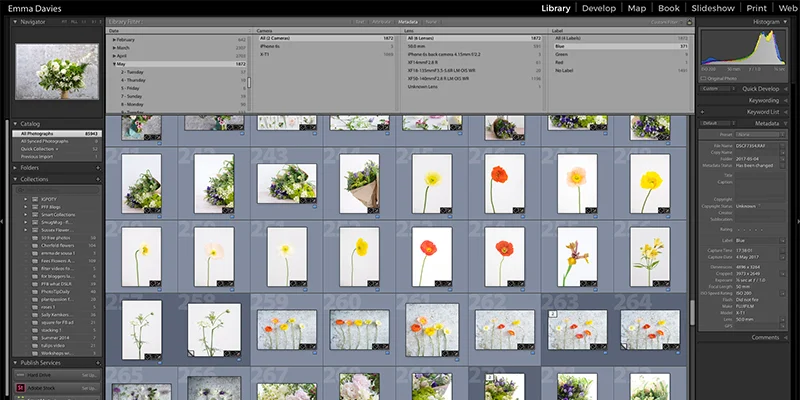Filter by the 50.0 mm lens
This screenshot has width=800, height=400.
click(x=473, y=46)
